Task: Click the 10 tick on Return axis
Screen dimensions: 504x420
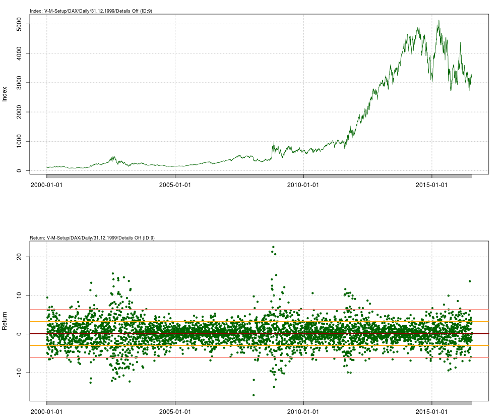Action: (19, 295)
